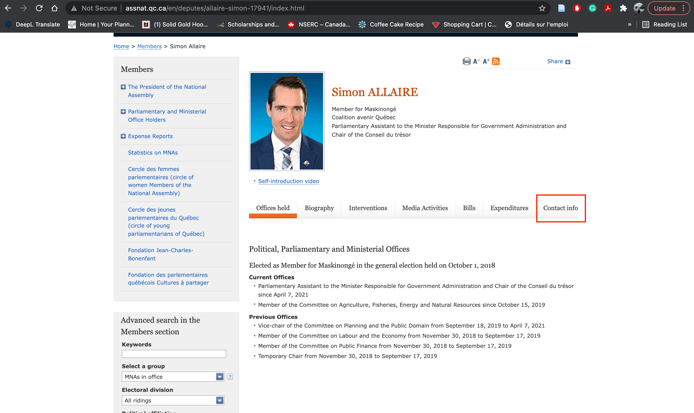Image resolution: width=694 pixels, height=413 pixels.
Task: Open the Expenditures tab
Action: [509, 208]
